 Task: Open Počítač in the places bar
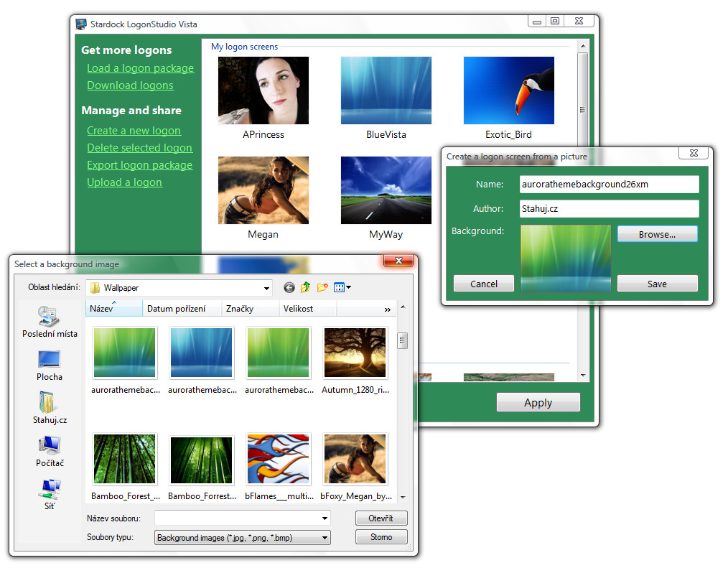click(x=50, y=452)
